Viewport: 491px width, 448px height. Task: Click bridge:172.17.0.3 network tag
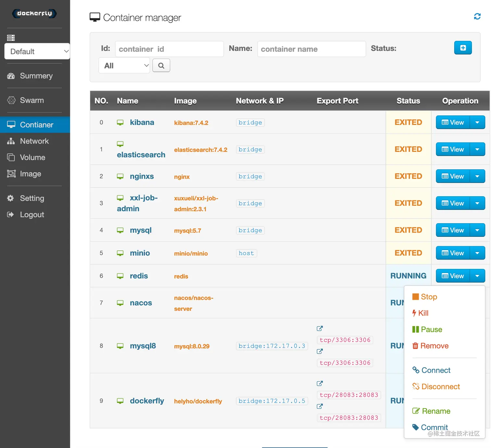coord(272,346)
